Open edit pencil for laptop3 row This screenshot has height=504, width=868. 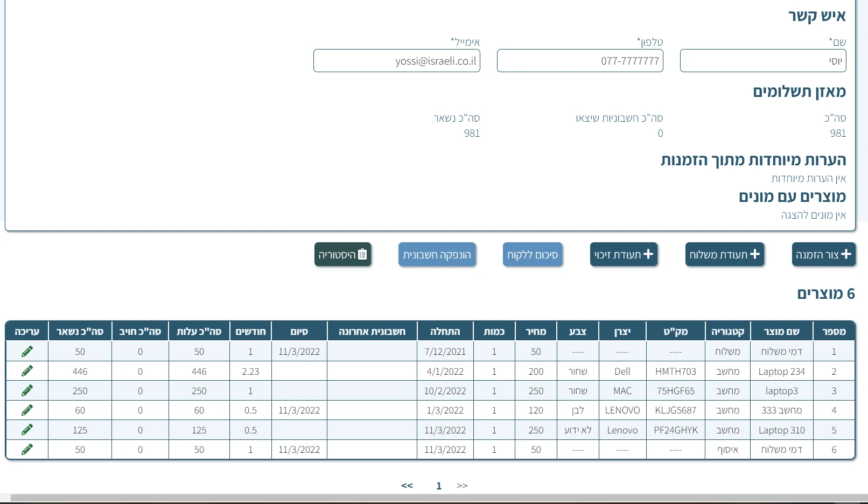coord(27,390)
